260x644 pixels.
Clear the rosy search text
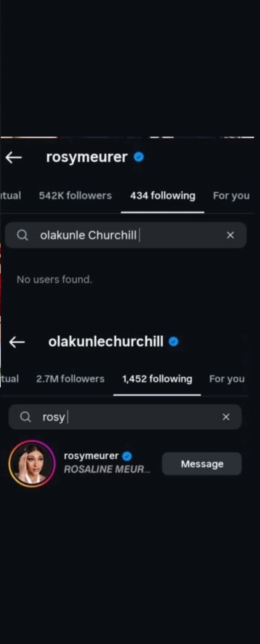coord(226,417)
